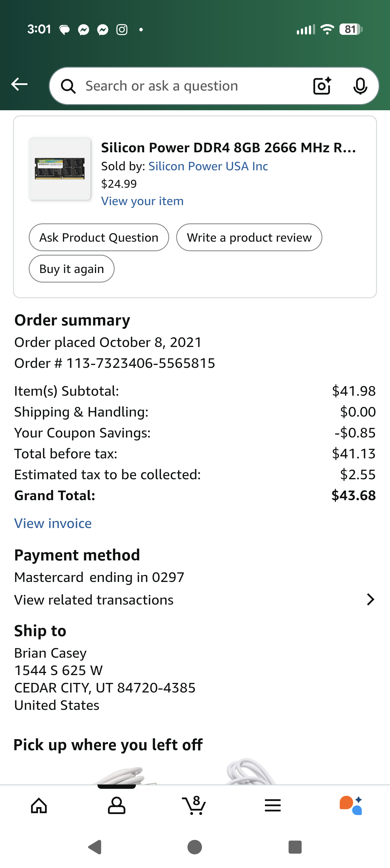Tap the back arrow icon
Screen dimensions: 390x868
19,84
